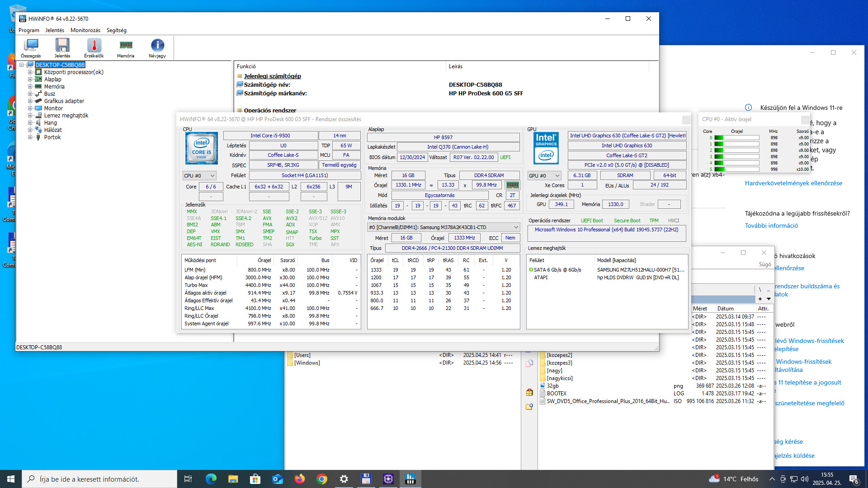868x488 pixels.
Task: Open the Összegzés summary toolbar icon
Action: (x=31, y=48)
